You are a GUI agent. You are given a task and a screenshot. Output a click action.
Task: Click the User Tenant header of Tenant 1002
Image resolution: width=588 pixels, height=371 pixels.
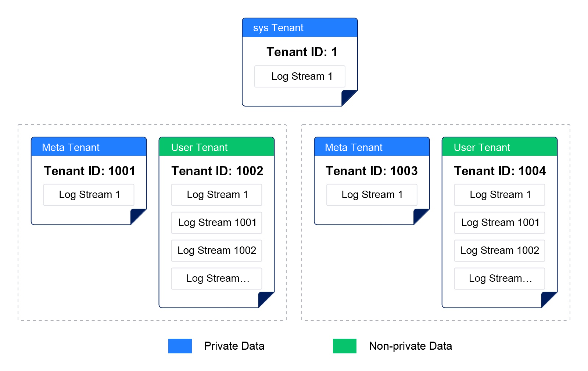(x=217, y=147)
